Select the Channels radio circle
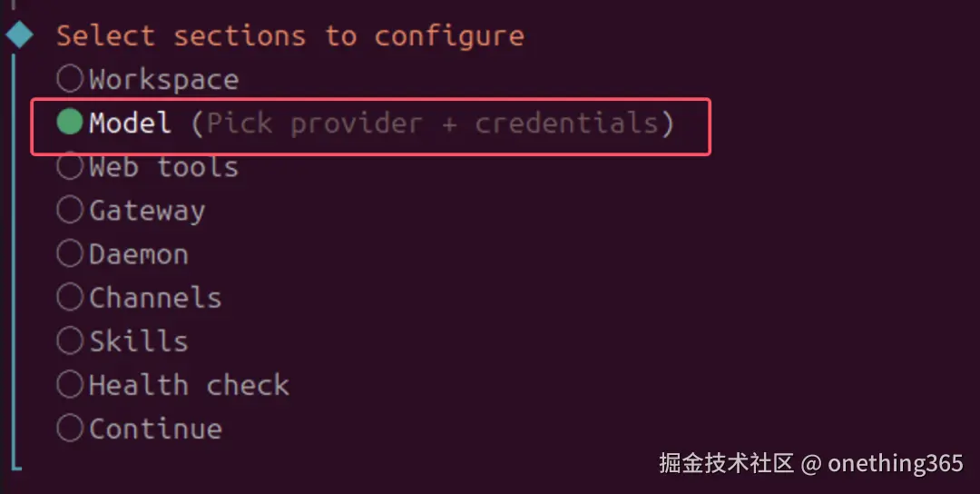 70,297
